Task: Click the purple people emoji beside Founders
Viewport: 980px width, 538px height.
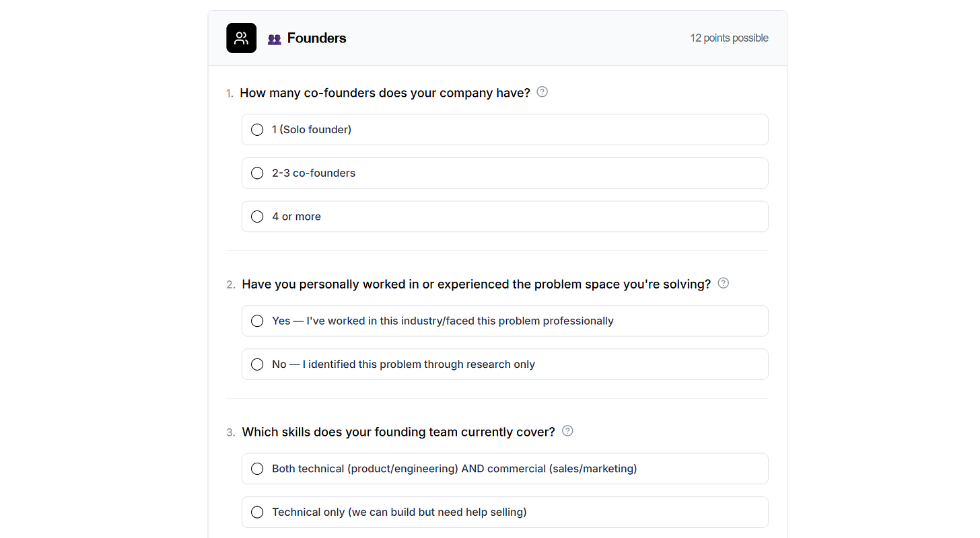Action: [274, 39]
